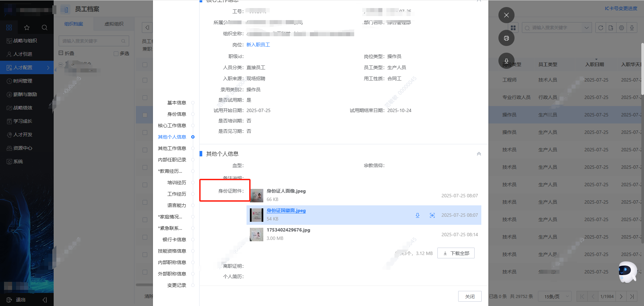644x306 pixels.
Task: Click the refresh icon in table toolbar
Action: click(600, 28)
